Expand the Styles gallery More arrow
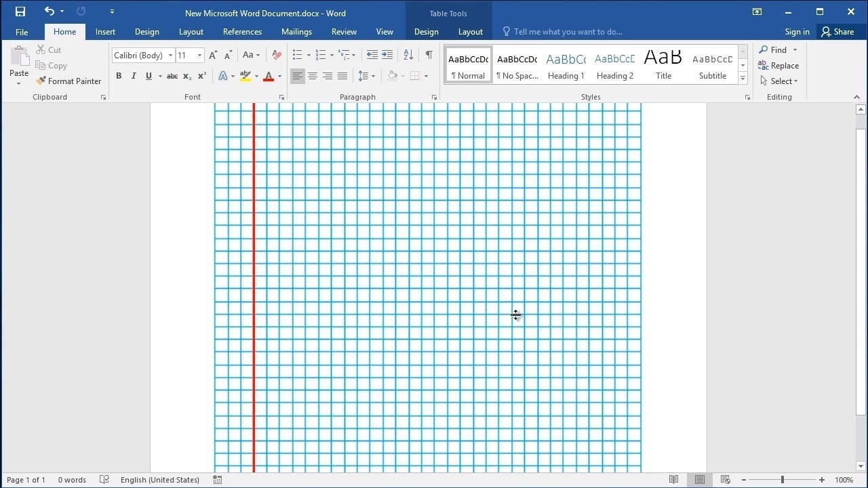 pyautogui.click(x=743, y=79)
